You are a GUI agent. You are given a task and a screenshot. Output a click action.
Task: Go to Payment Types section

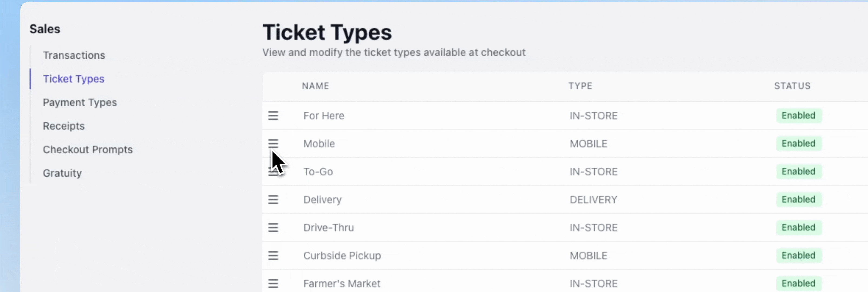[x=79, y=102]
